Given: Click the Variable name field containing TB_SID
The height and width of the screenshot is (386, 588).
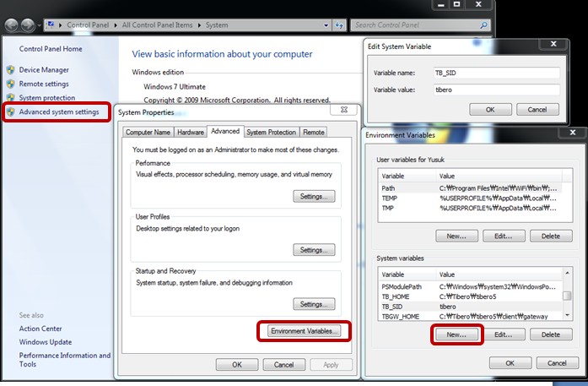Looking at the screenshot, I should click(x=496, y=73).
